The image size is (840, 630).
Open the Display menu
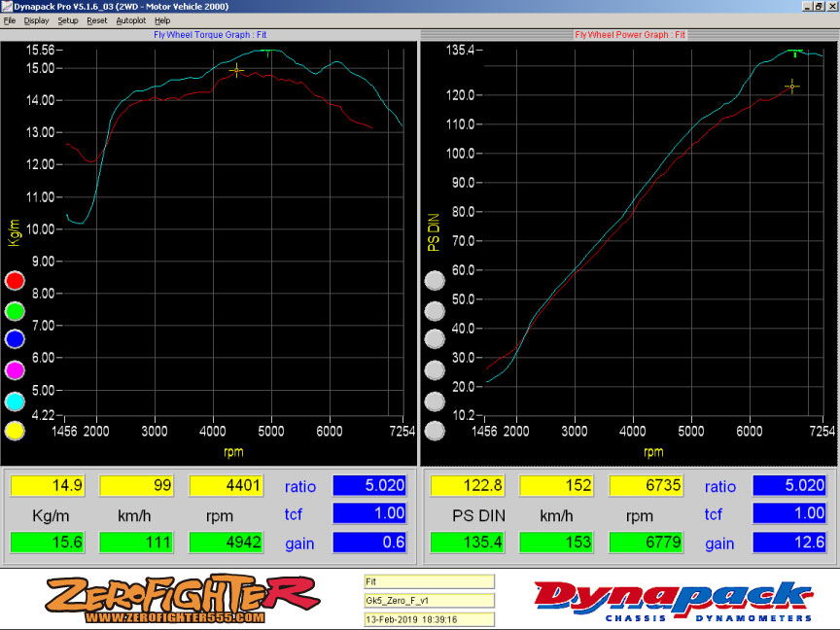(x=37, y=20)
